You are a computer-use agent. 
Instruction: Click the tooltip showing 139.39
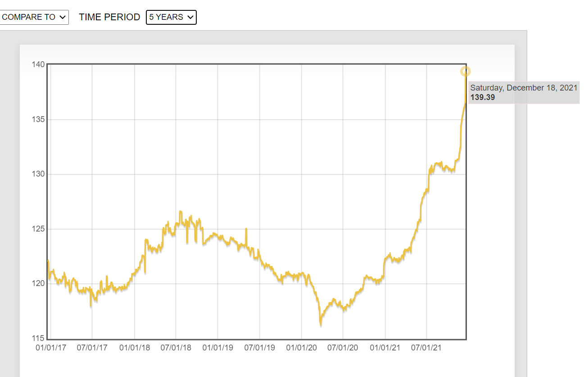pyautogui.click(x=483, y=97)
